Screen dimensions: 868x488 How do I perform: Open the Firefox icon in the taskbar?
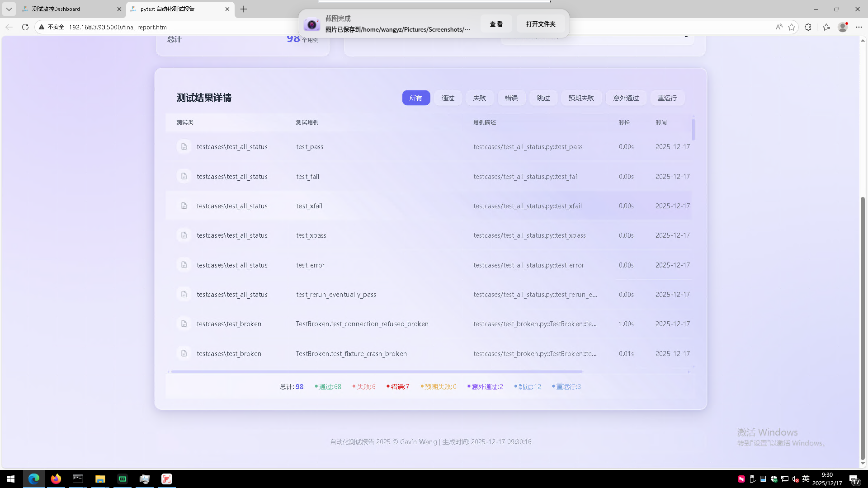coord(56,479)
